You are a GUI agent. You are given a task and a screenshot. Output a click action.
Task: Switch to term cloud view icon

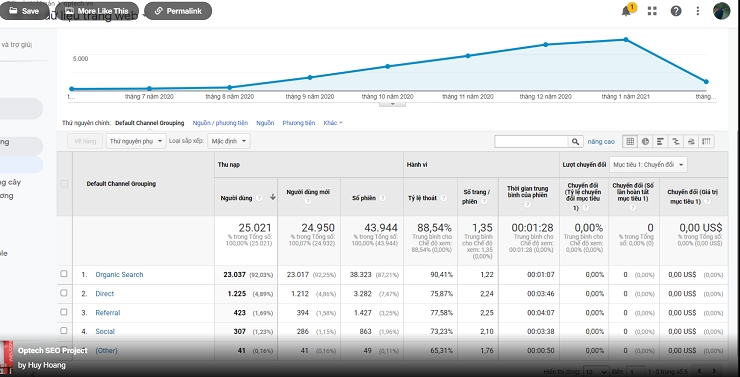coord(691,141)
